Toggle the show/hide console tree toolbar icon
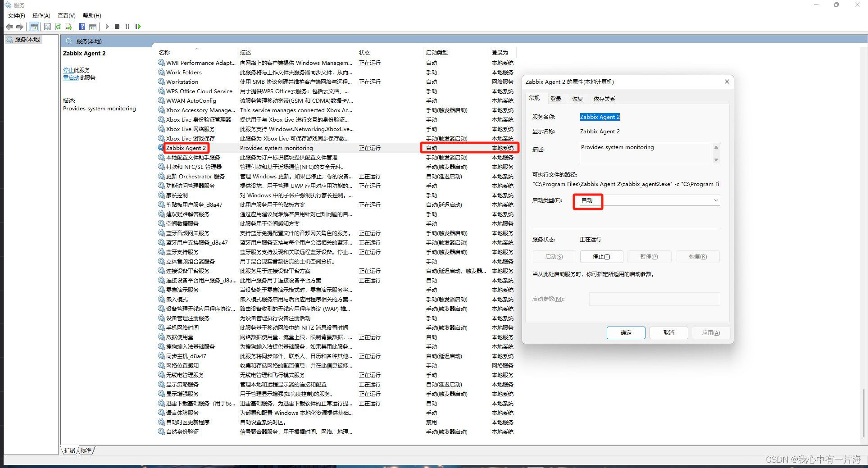868x468 pixels. (34, 27)
